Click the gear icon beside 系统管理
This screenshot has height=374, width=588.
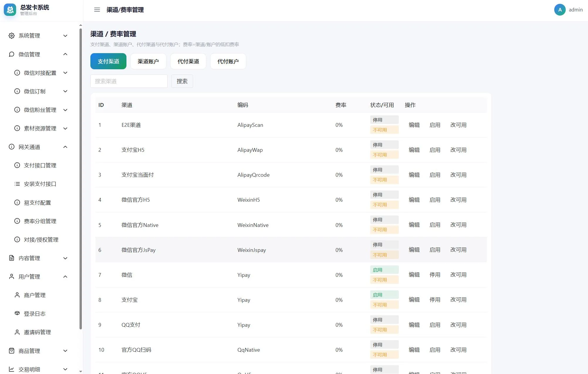pyautogui.click(x=11, y=36)
